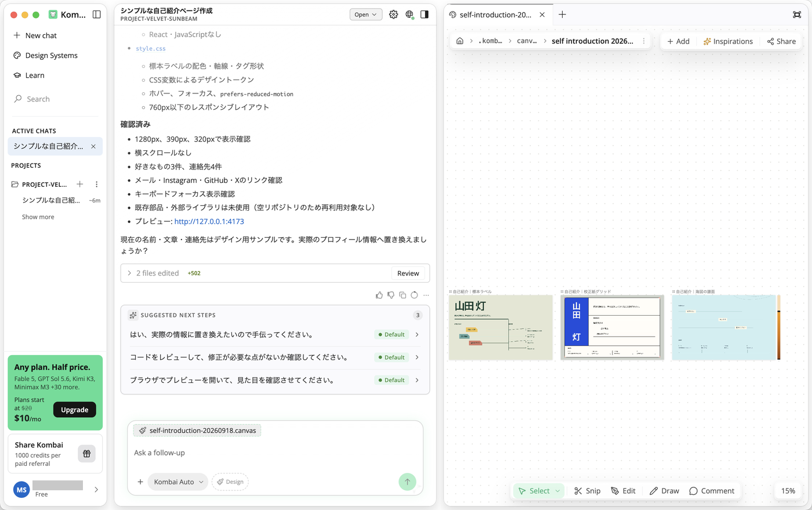Send the follow-up with arrow button

pyautogui.click(x=407, y=482)
